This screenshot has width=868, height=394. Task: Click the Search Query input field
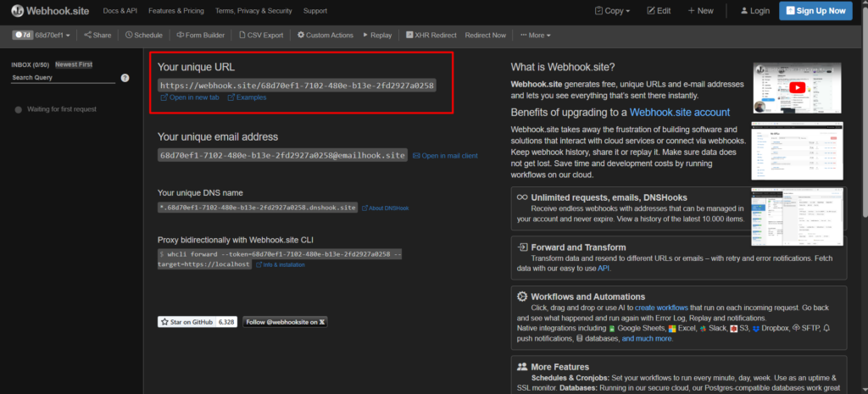tap(62, 77)
